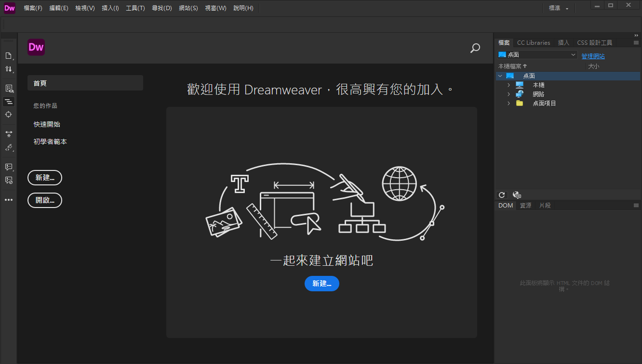Image resolution: width=642 pixels, height=364 pixels.
Task: Open the 標準 workspace switcher dropdown
Action: (559, 8)
